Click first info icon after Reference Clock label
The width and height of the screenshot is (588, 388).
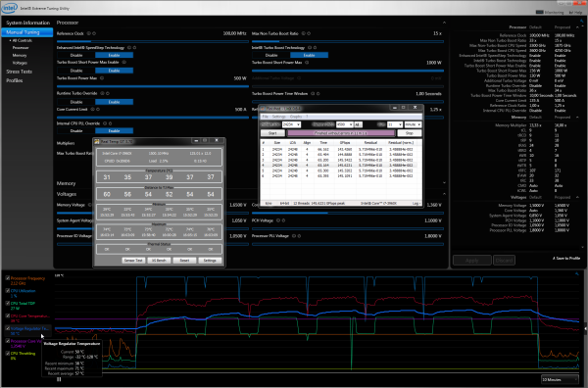pos(89,33)
